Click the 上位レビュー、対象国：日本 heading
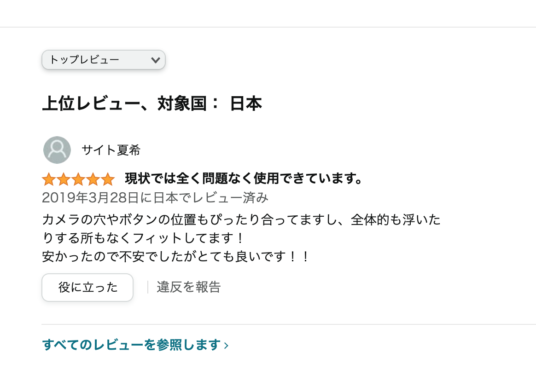536x392 pixels. [x=152, y=104]
